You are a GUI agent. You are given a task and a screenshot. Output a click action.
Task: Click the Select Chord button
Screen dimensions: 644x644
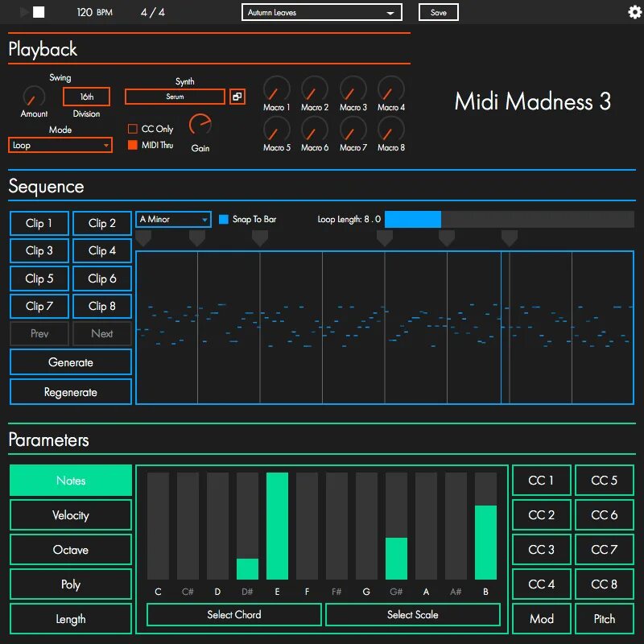234,615
